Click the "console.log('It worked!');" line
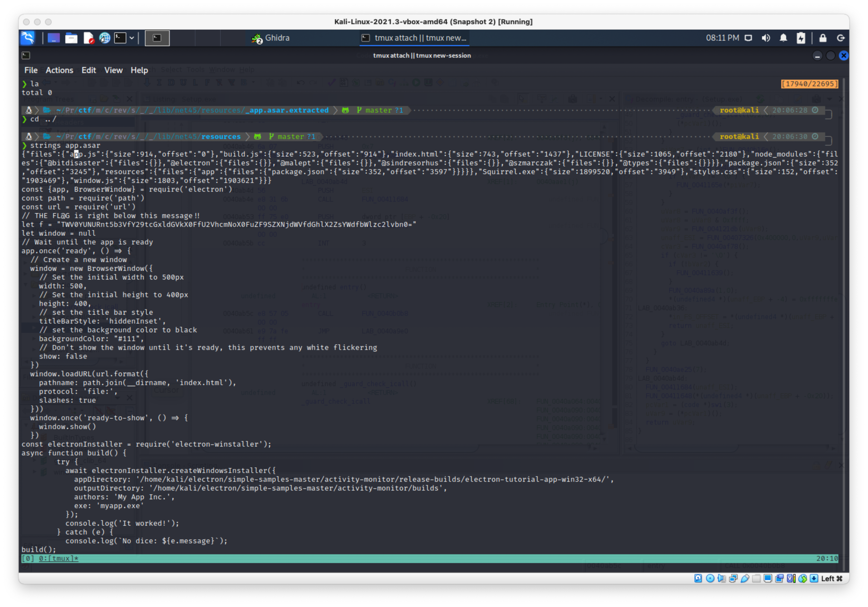This screenshot has height=607, width=868. click(x=122, y=523)
